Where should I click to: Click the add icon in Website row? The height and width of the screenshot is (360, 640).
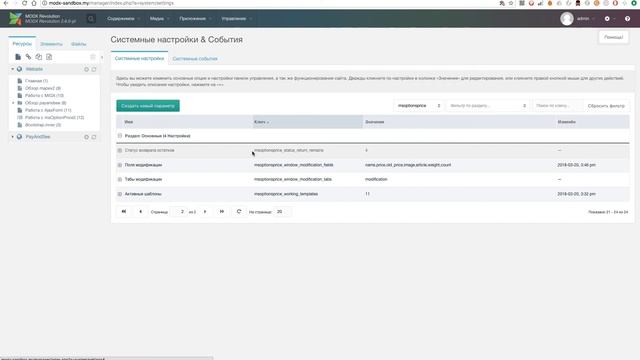click(x=87, y=69)
